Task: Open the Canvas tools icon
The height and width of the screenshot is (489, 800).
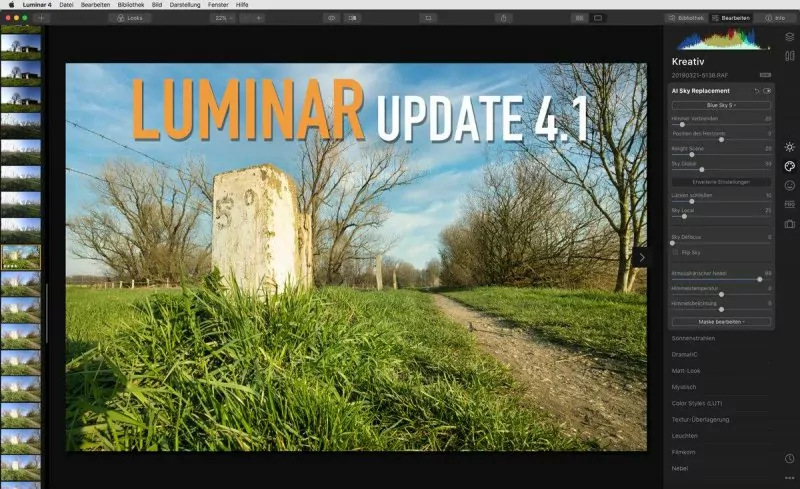Action: click(789, 56)
